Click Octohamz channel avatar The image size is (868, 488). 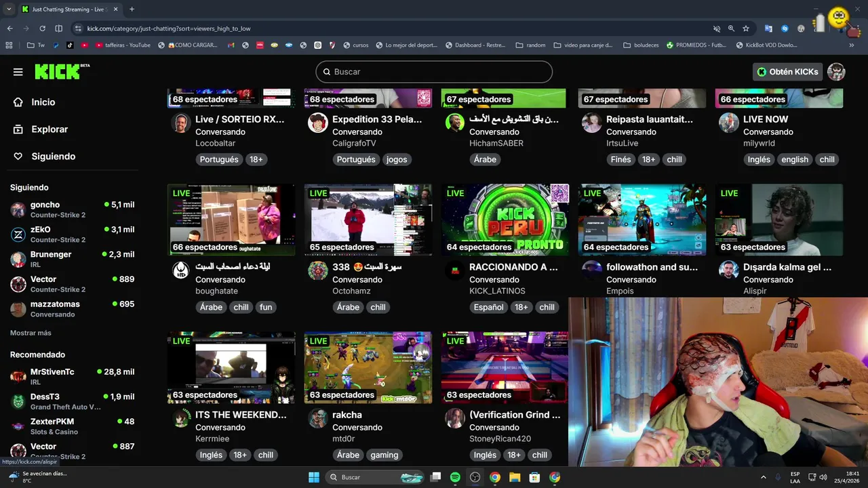pos(318,270)
